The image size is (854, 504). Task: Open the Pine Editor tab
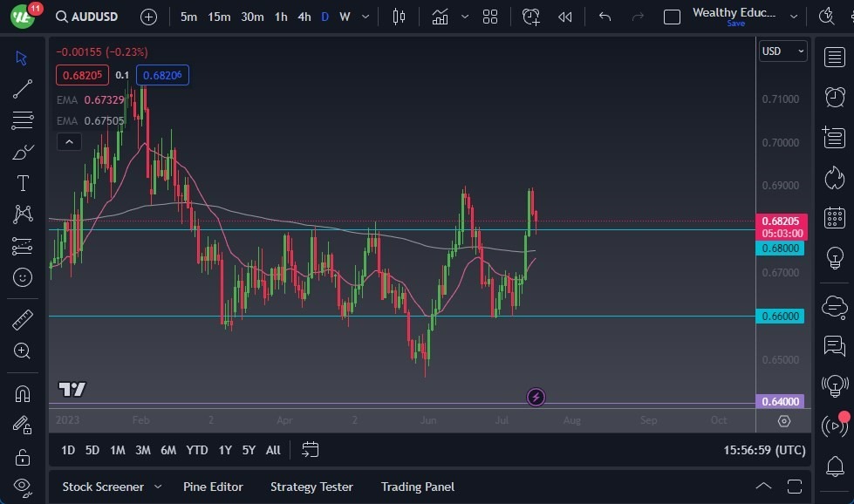click(x=213, y=487)
